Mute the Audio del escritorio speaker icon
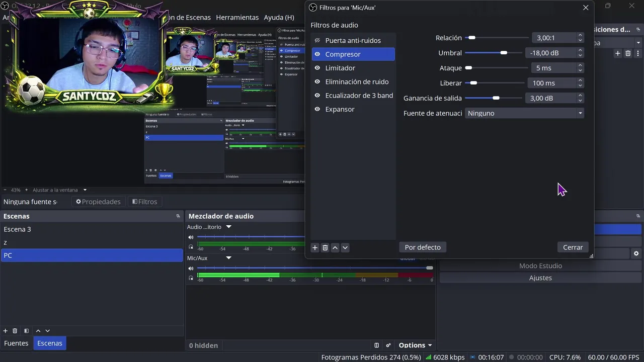The image size is (644, 362). click(x=191, y=237)
